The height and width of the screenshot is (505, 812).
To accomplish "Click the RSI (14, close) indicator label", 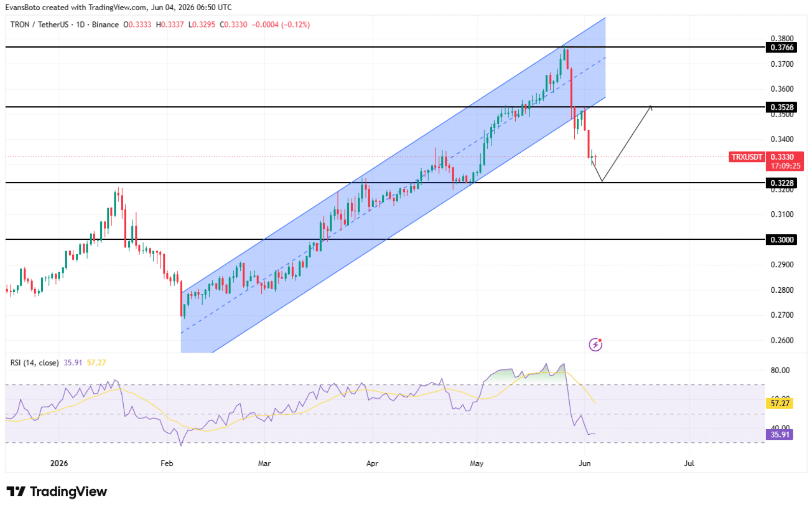I will click(x=35, y=362).
